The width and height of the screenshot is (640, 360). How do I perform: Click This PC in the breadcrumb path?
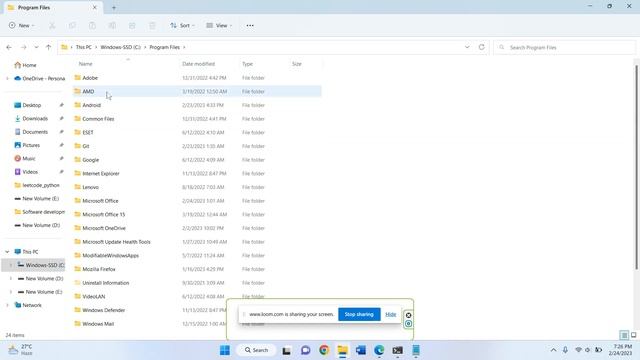[x=84, y=47]
